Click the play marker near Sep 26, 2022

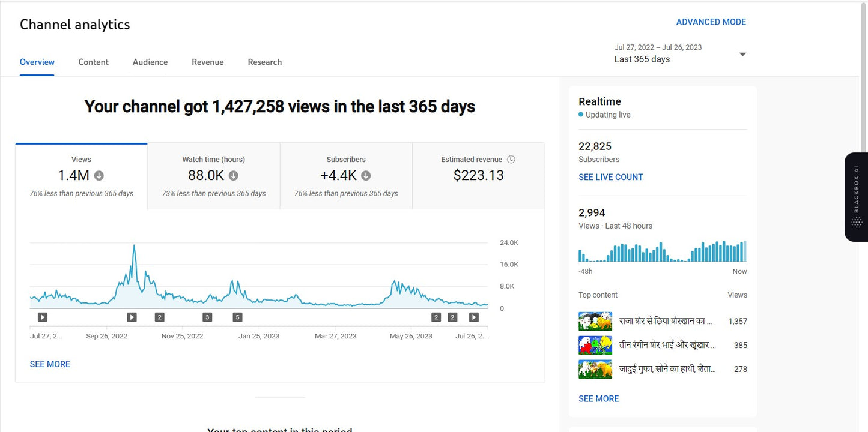click(x=132, y=317)
